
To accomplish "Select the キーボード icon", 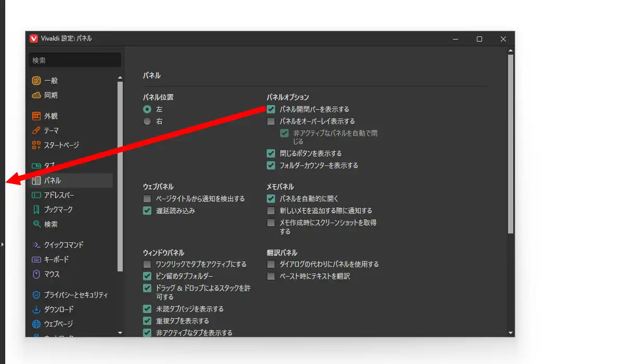I will (x=36, y=259).
